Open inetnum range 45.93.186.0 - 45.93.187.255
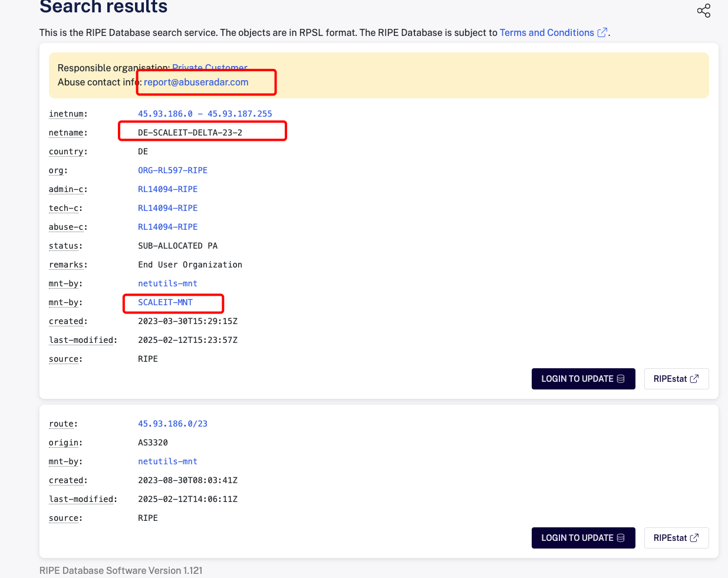The width and height of the screenshot is (728, 578). coord(205,114)
